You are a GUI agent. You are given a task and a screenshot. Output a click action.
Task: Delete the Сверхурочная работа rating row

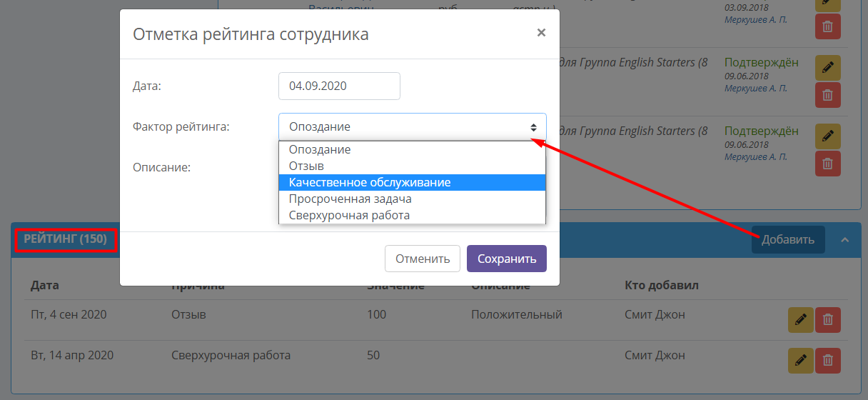tap(828, 361)
